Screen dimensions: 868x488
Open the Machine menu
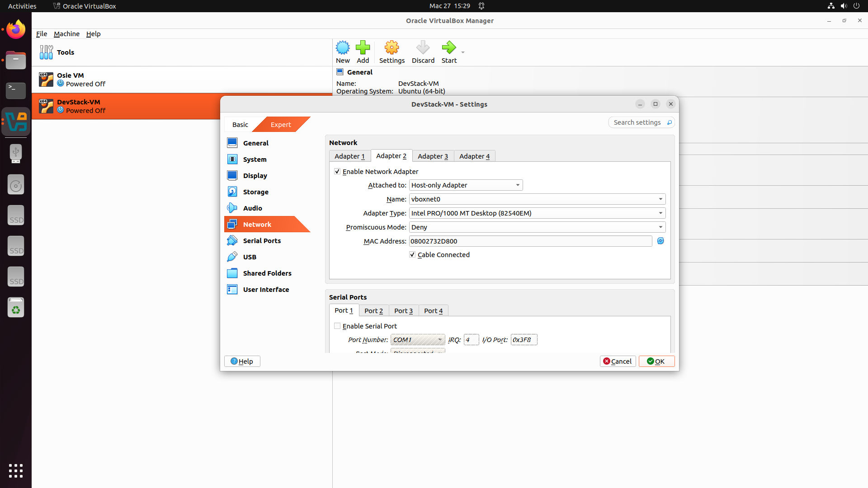tap(66, 34)
